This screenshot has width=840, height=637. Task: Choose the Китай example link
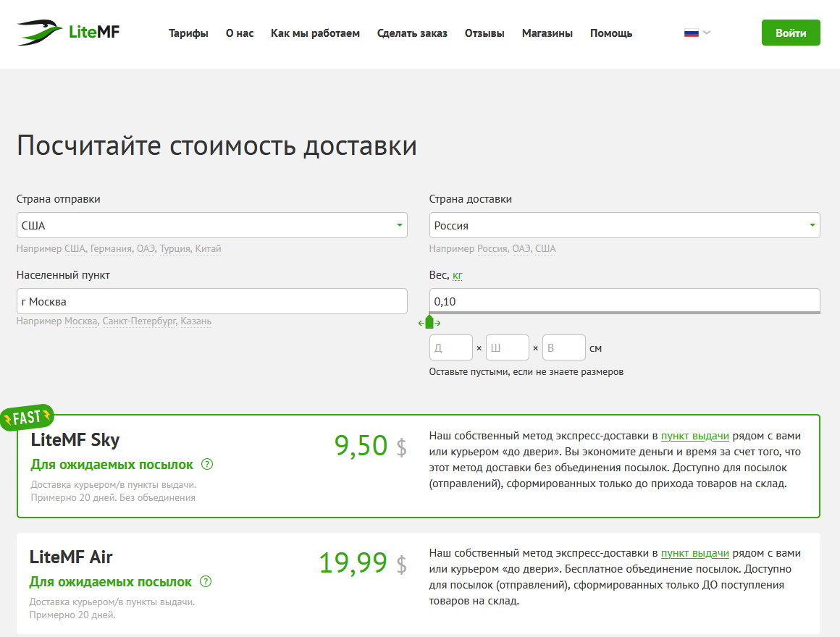pos(208,249)
